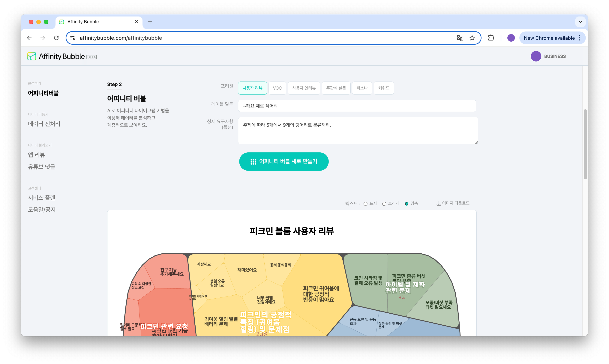The image size is (609, 364).
Task: Click 어피니티 버블 새로 만들기 button
Action: click(x=284, y=161)
